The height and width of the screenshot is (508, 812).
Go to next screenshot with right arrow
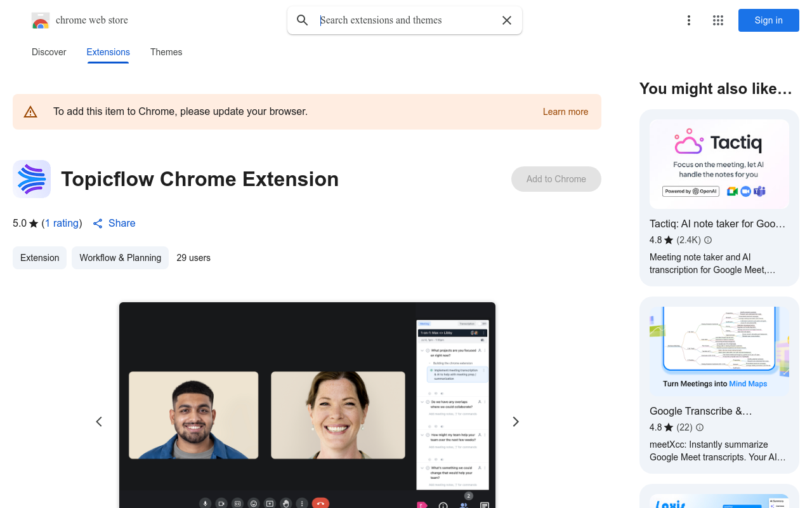(x=516, y=422)
